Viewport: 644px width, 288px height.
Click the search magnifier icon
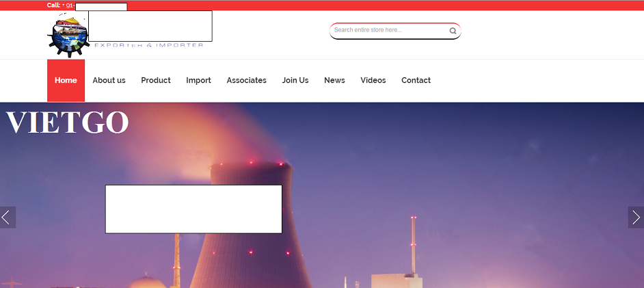coord(453,31)
